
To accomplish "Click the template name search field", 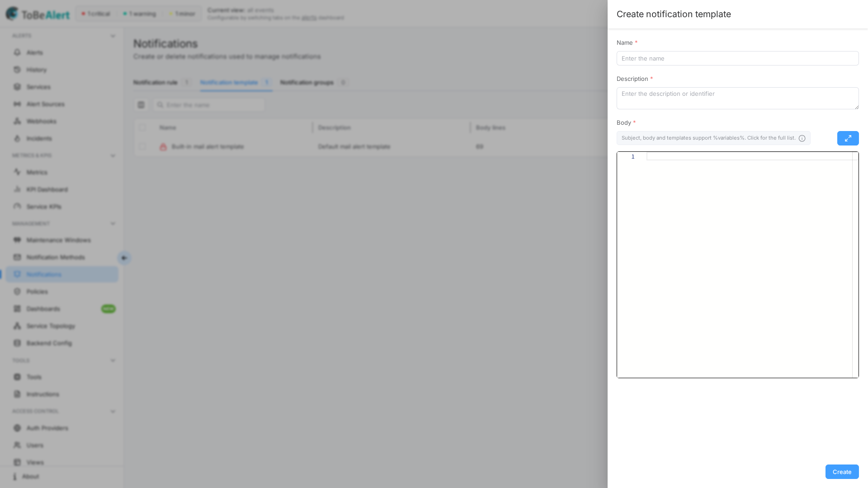I will pos(209,105).
